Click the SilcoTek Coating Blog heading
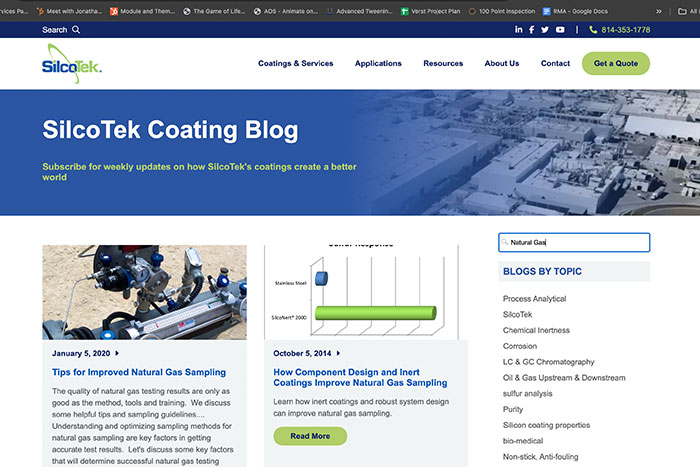The height and width of the screenshot is (467, 700). point(170,130)
